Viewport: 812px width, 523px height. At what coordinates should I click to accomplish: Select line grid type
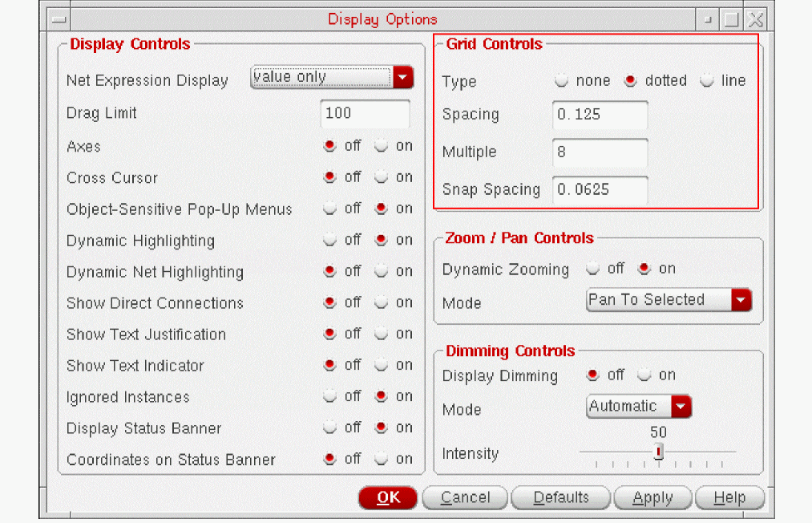(707, 80)
